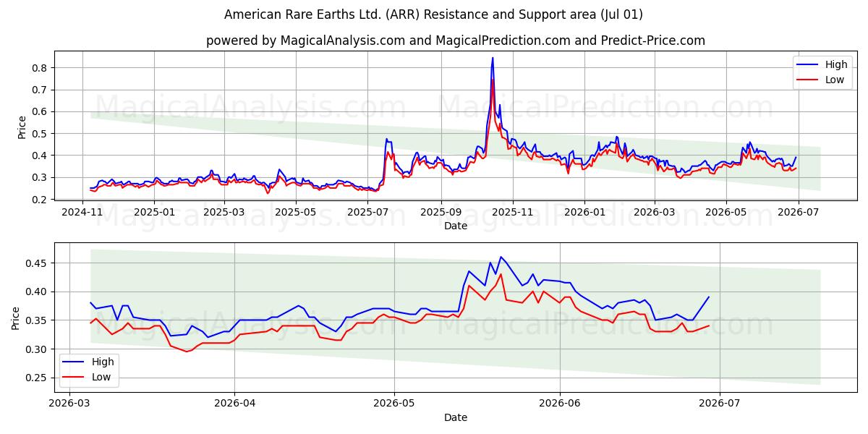Click the '2025-03' date tick on the top chart
Viewport: 868px width, 434px height.
coord(224,212)
